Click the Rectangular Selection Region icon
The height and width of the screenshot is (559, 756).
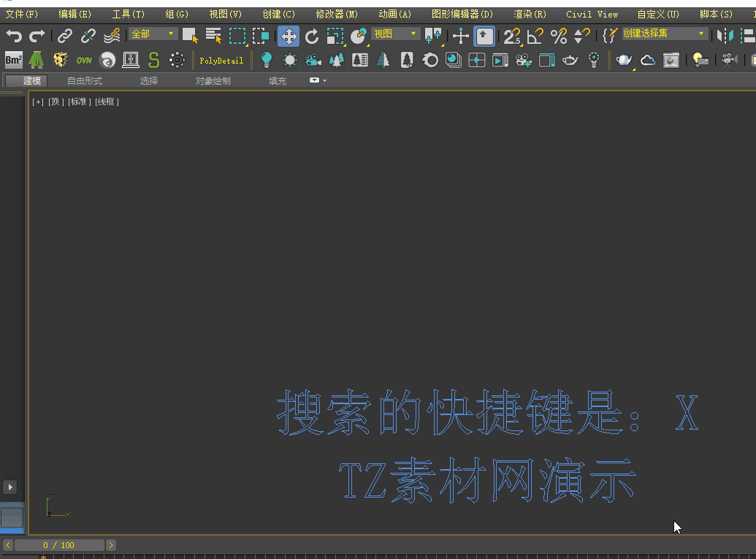[237, 36]
